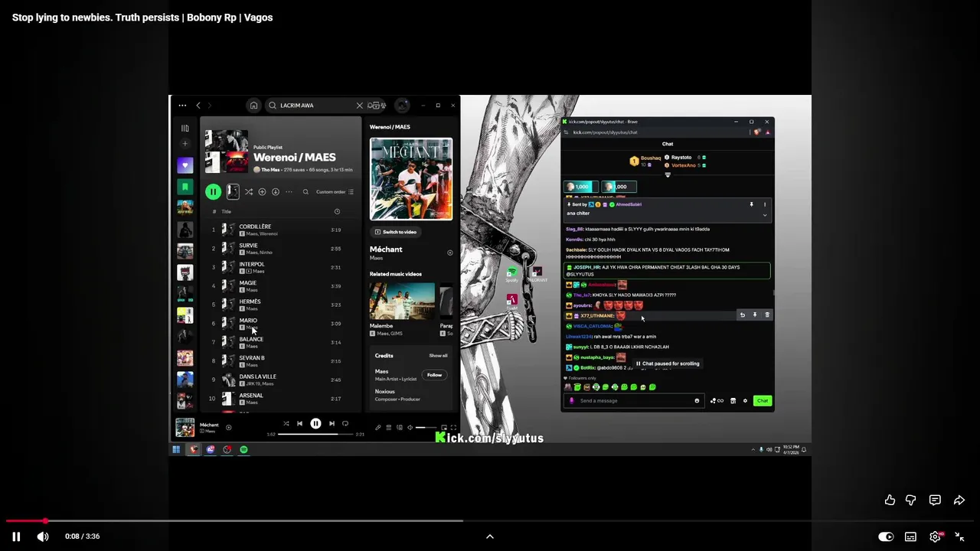Like the YouTube video
The width and height of the screenshot is (980, 551).
(890, 500)
